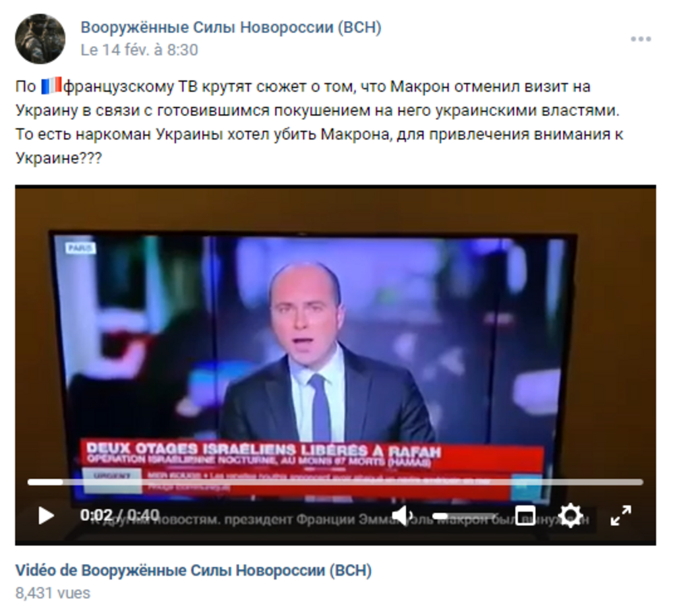This screenshot has width=675, height=616.
Task: Open the Vidéo de Вооружённые Силы Новороссии title link
Action: click(x=194, y=570)
